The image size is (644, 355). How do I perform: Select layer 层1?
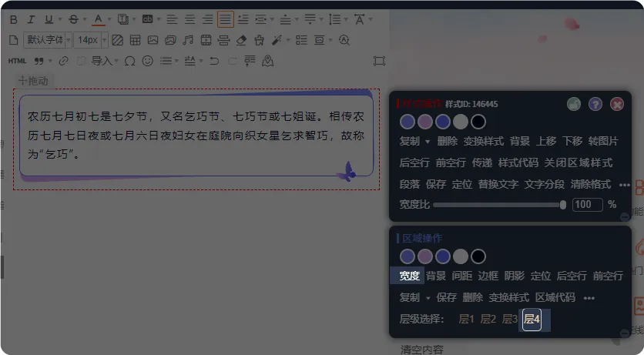(467, 319)
